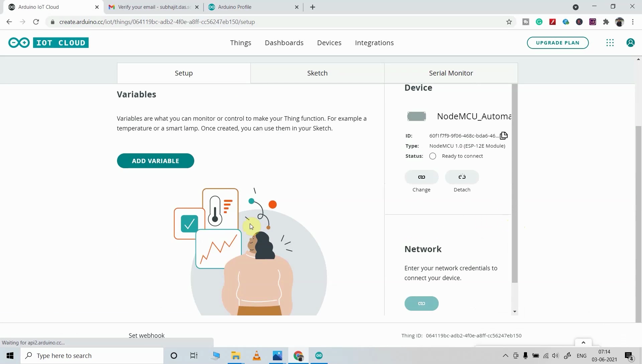Copy the device ID to clipboard
The image size is (642, 364).
click(504, 136)
